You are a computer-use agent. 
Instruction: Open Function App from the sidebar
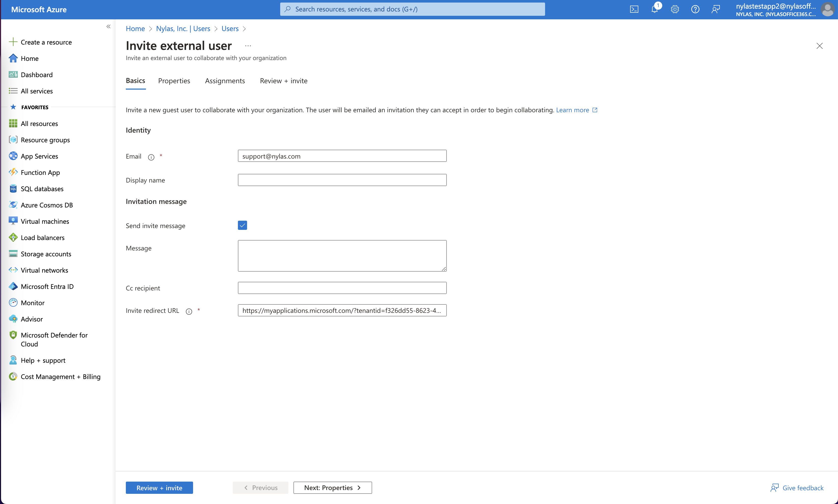(x=40, y=172)
